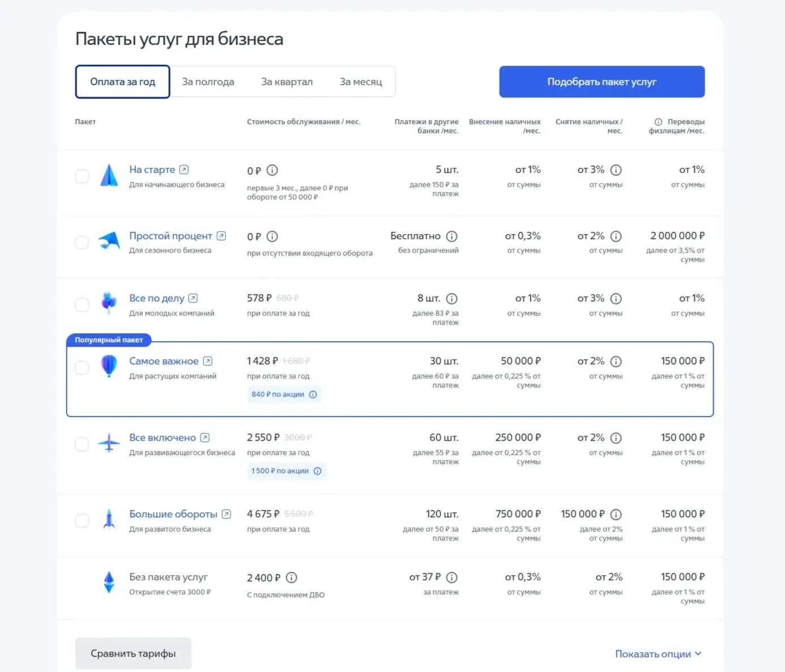Open external link icon beside Простой процент

tap(221, 236)
